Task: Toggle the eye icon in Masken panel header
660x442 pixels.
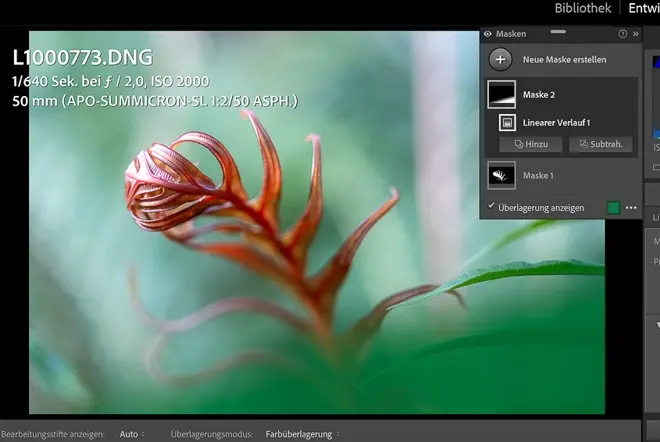Action: (x=487, y=34)
